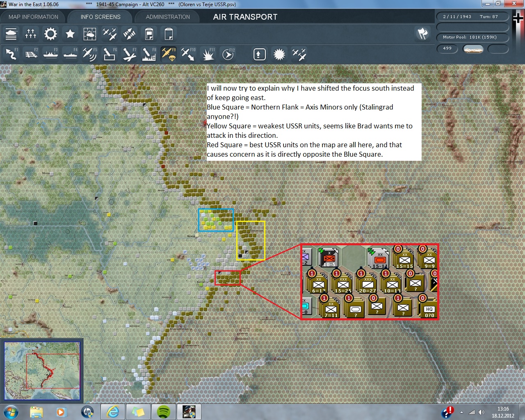The image size is (525, 420).
Task: Click the F12 end turn icon
Action: [228, 54]
